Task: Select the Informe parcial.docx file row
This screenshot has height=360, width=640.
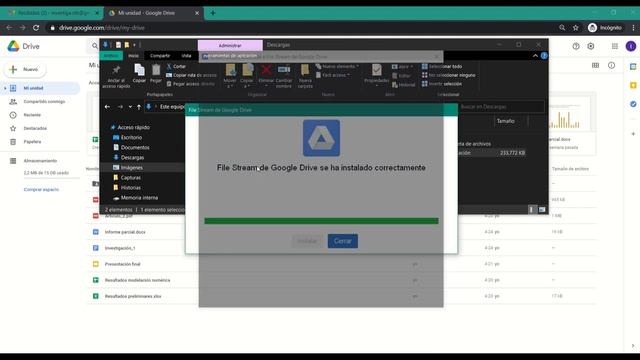Action: [x=342, y=232]
